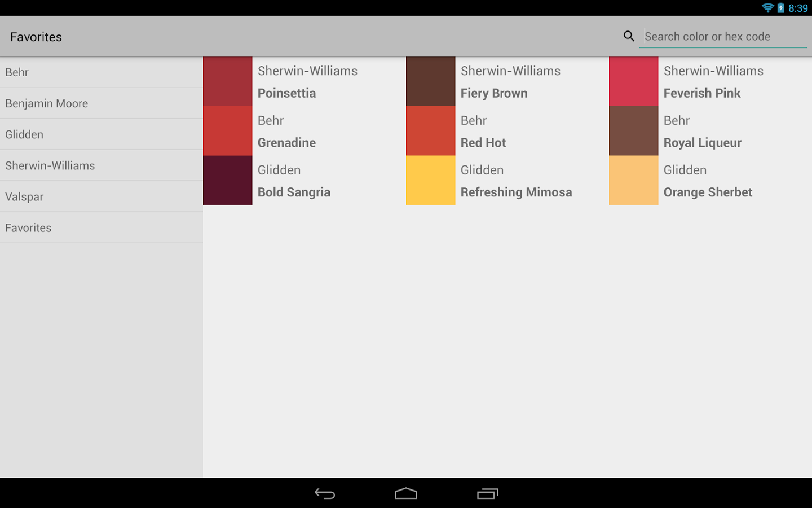
Task: Open the recent apps icon
Action: coord(488,493)
